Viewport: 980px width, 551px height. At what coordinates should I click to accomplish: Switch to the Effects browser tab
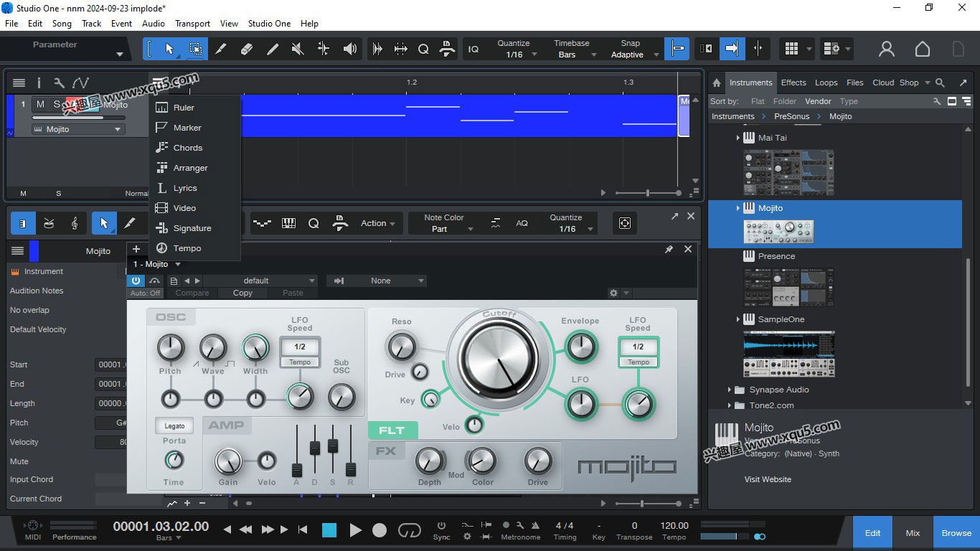point(793,83)
